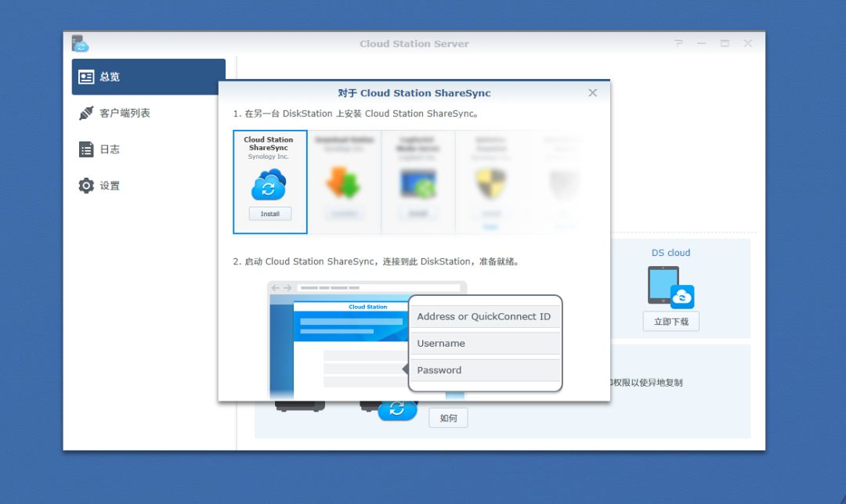Select the Cloud Station ShareSync package card title
Viewport: 846px width, 504px height.
pos(268,143)
